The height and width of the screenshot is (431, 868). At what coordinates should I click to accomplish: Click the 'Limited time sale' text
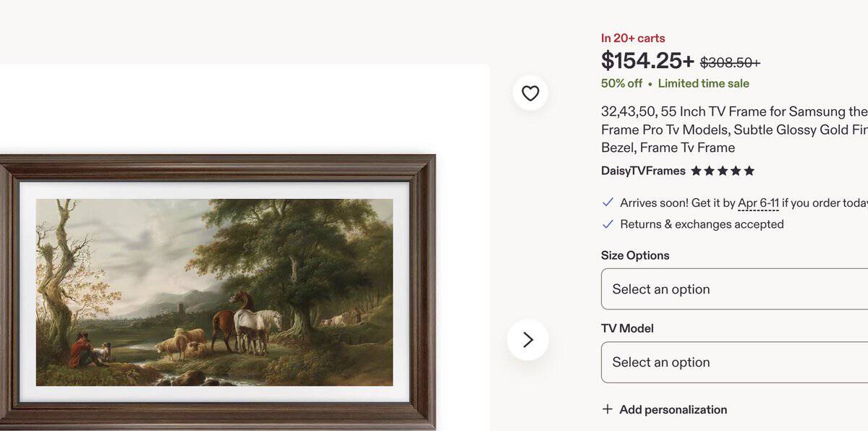(x=702, y=83)
